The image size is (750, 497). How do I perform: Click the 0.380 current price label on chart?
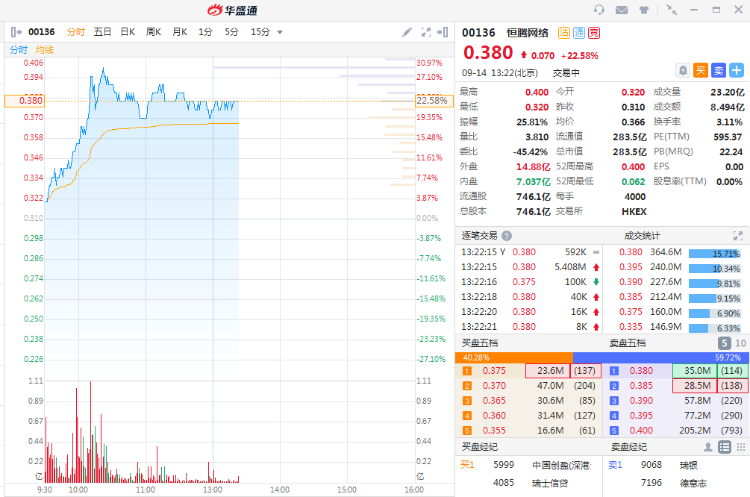25,101
